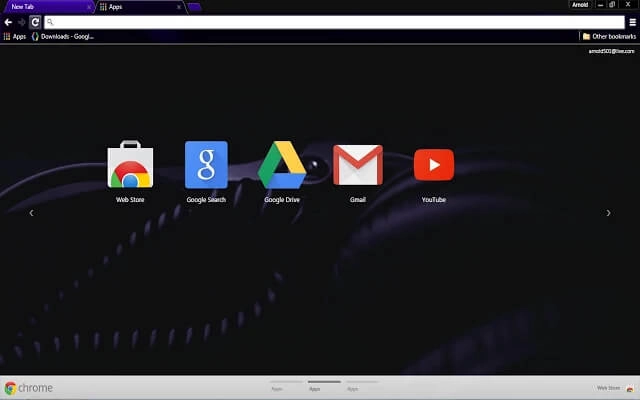Click the Chrome logo in the bottom bar
640x400 pixels.
[28, 388]
